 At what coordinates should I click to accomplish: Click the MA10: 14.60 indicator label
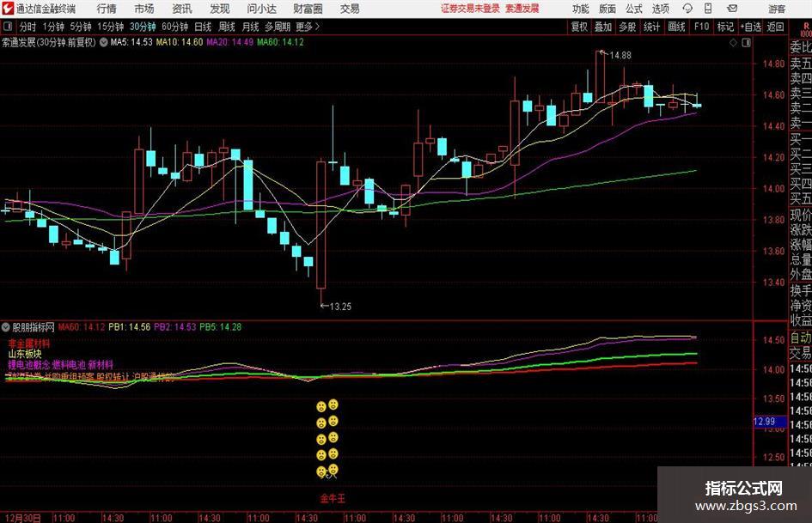pyautogui.click(x=180, y=42)
